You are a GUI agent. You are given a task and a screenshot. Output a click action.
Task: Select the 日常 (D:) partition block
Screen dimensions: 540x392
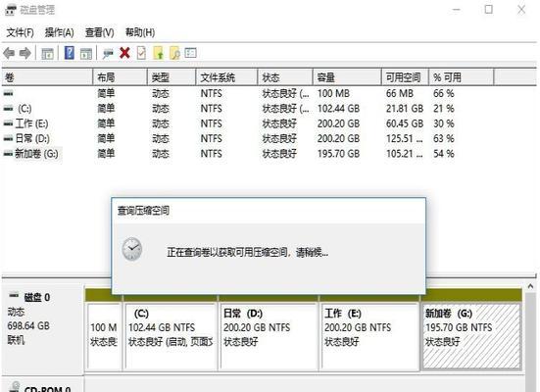pyautogui.click(x=269, y=336)
